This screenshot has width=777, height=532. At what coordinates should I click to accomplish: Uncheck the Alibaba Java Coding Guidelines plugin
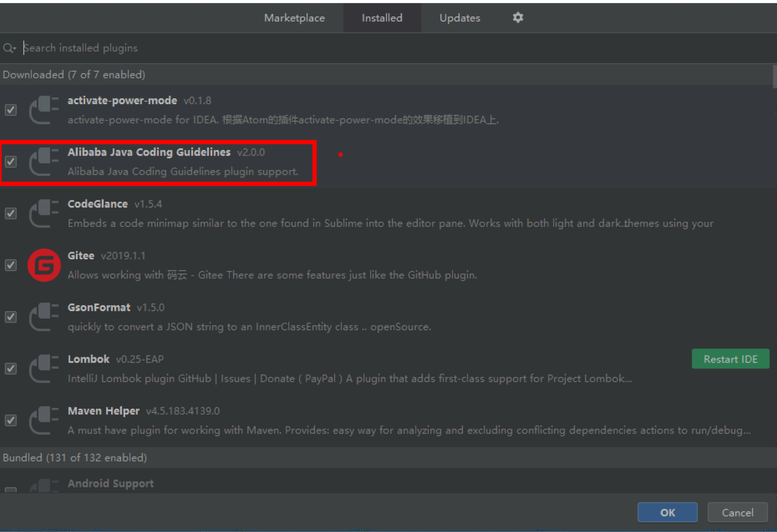(11, 162)
